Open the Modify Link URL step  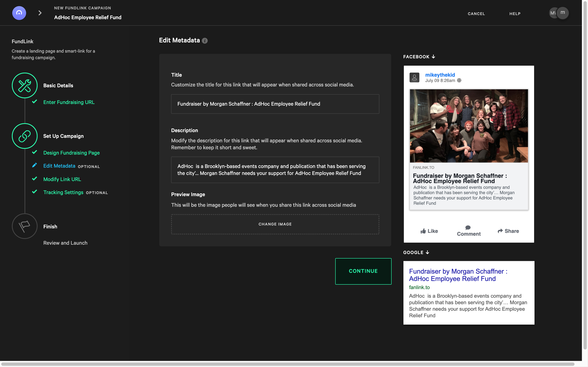pyautogui.click(x=62, y=179)
